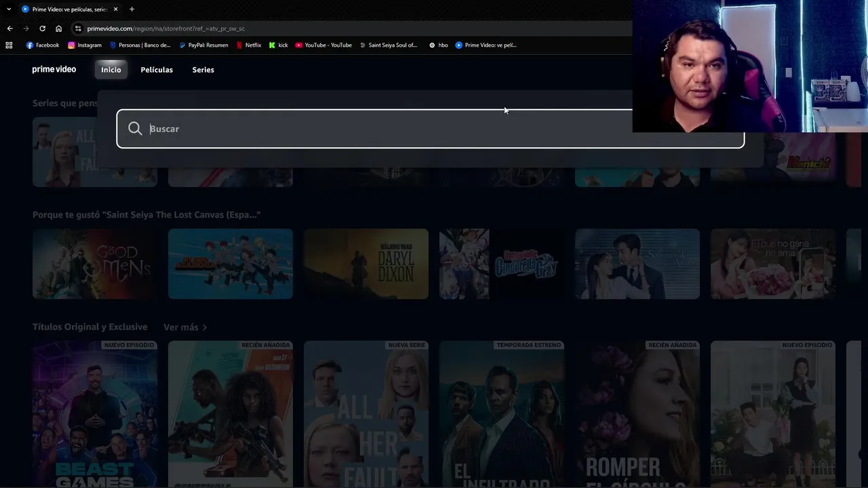The height and width of the screenshot is (488, 868).
Task: Click the prime video logo
Action: pos(54,69)
